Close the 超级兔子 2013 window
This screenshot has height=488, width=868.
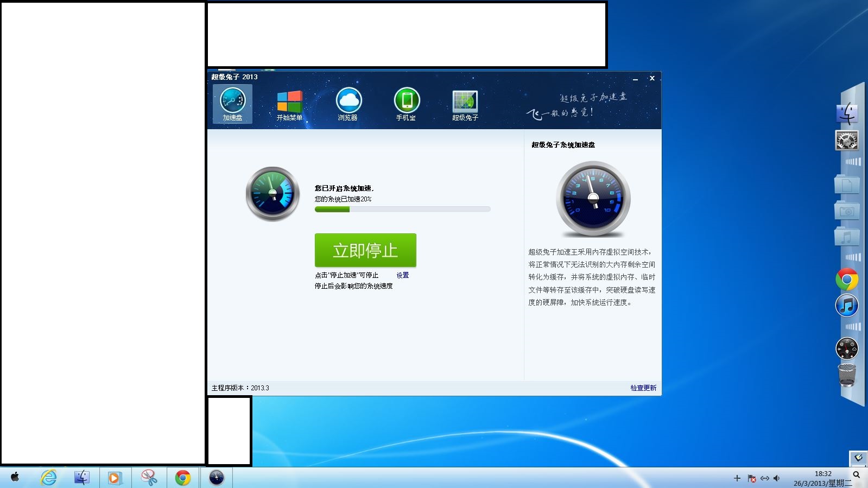coord(652,78)
